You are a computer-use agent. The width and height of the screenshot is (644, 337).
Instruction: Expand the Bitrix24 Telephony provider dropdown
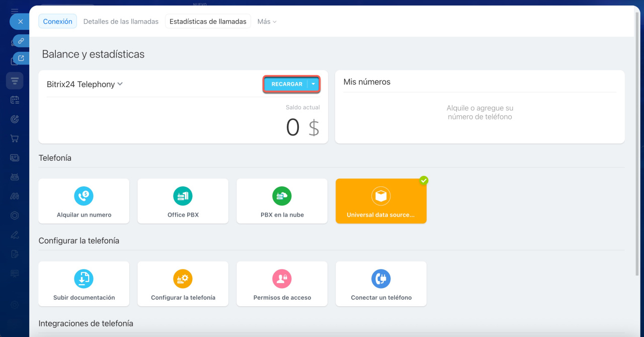point(120,84)
